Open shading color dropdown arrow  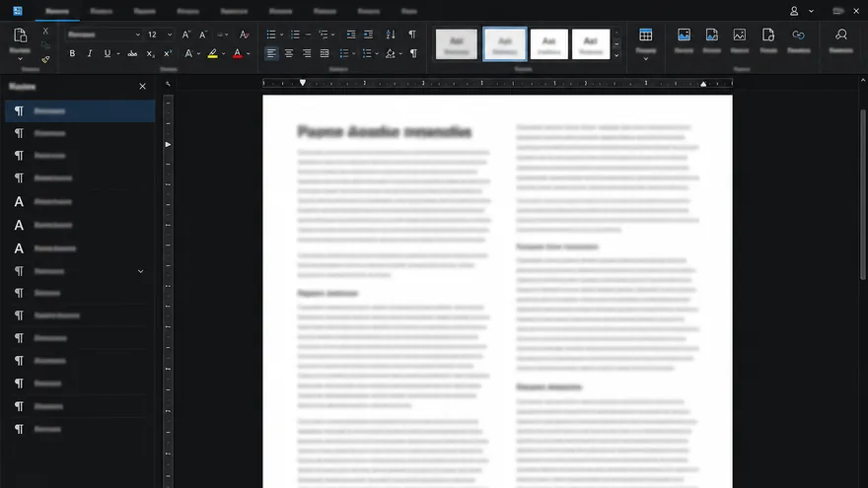pyautogui.click(x=400, y=53)
